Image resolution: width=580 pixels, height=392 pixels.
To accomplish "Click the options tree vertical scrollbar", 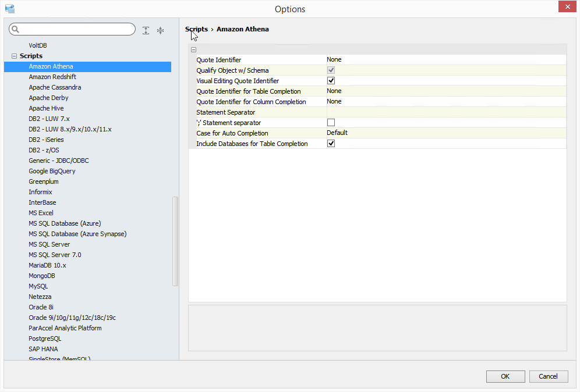I will point(175,241).
